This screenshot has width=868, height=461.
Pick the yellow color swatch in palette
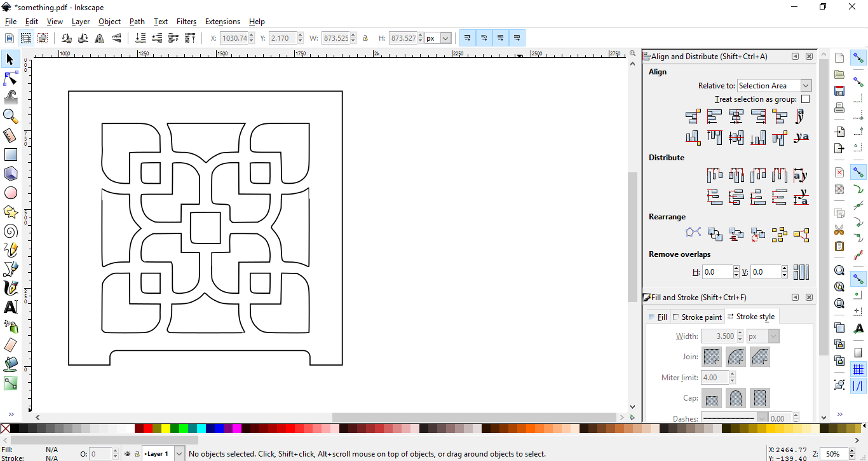[166, 429]
